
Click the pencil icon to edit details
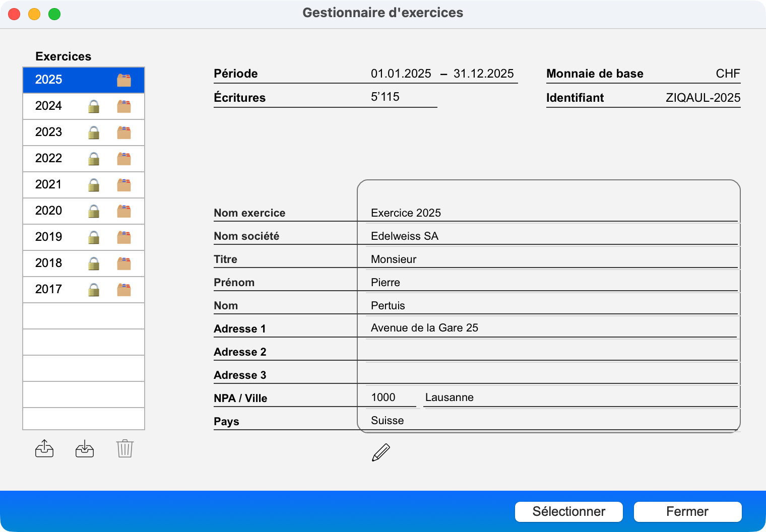(380, 452)
